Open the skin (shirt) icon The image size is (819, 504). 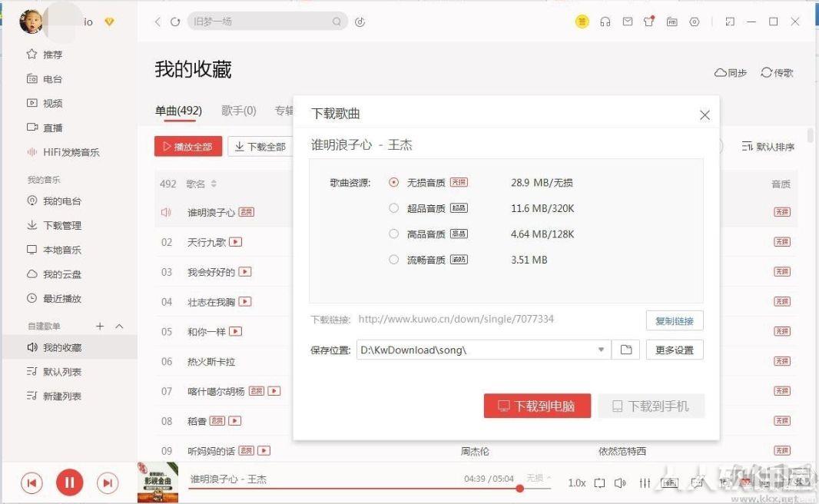tap(649, 22)
